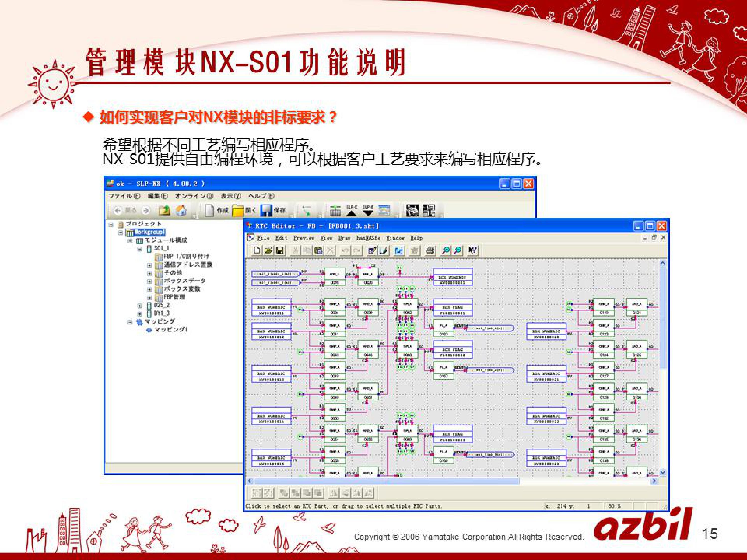Click New file icon in RTC Editor toolbar
The height and width of the screenshot is (560, 747).
point(257,250)
